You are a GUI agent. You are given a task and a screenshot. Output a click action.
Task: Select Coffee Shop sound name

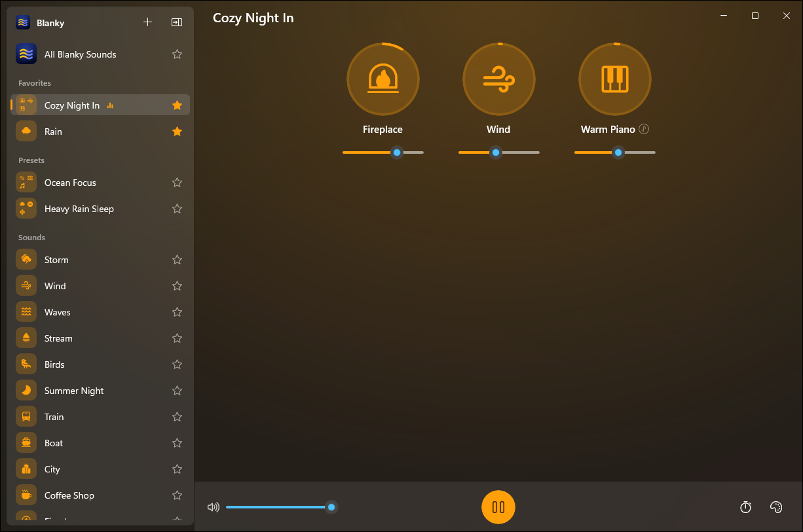pyautogui.click(x=69, y=495)
